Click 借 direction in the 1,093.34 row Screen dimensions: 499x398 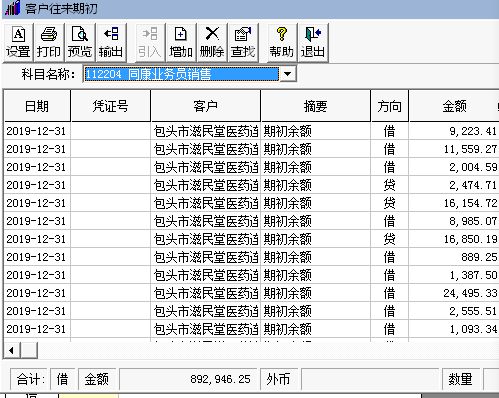coord(389,329)
